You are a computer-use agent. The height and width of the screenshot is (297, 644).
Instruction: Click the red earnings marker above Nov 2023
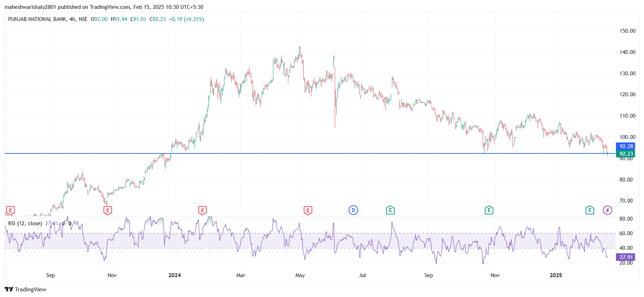[x=108, y=211]
